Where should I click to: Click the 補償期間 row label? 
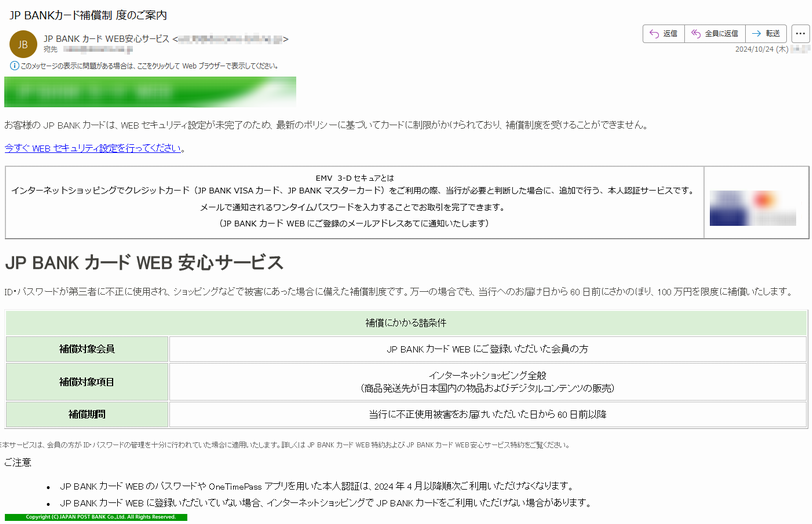coord(87,414)
